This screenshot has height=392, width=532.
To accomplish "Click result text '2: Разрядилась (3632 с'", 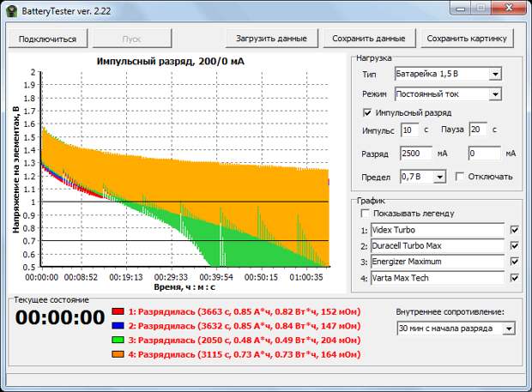I will [x=179, y=326].
